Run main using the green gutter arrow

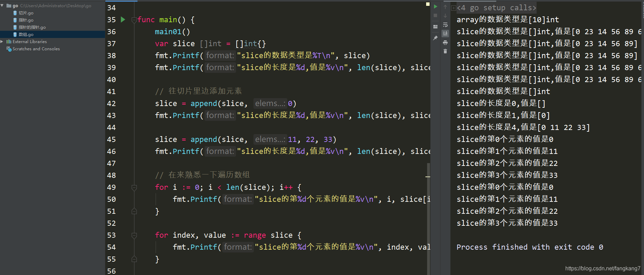tap(123, 19)
